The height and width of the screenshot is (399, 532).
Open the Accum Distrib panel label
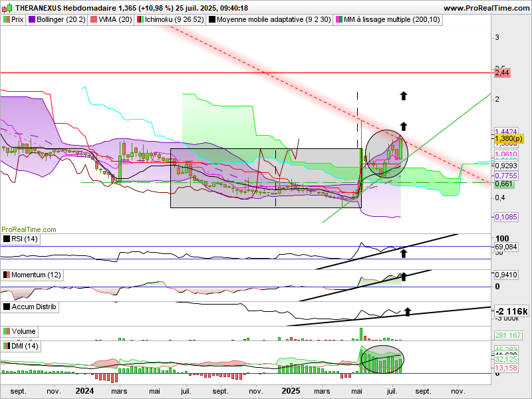click(30, 307)
